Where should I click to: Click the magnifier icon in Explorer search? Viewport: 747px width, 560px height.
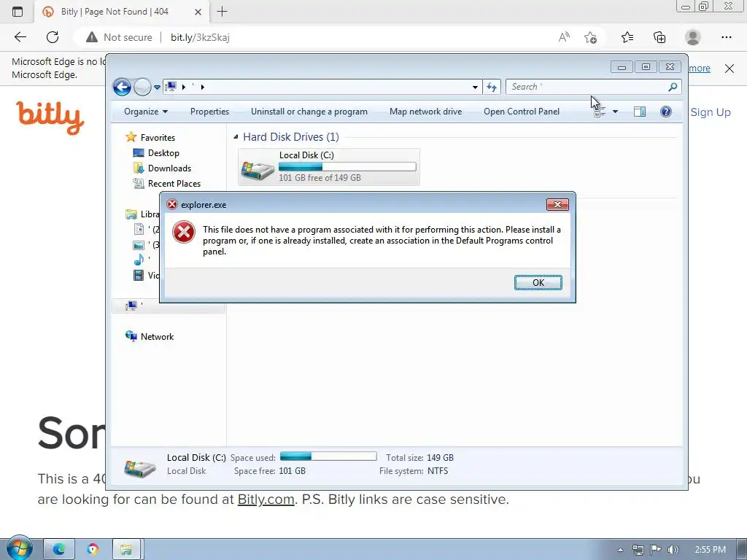point(673,87)
